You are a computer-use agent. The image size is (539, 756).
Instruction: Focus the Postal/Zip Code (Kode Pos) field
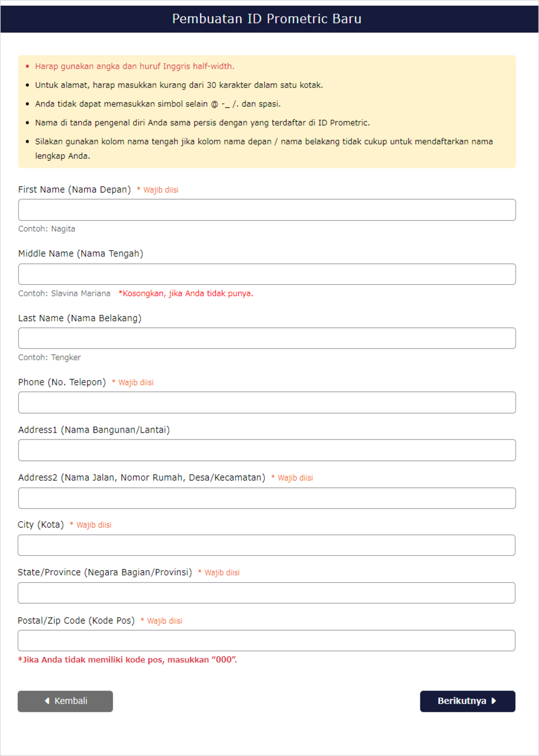pyautogui.click(x=267, y=641)
